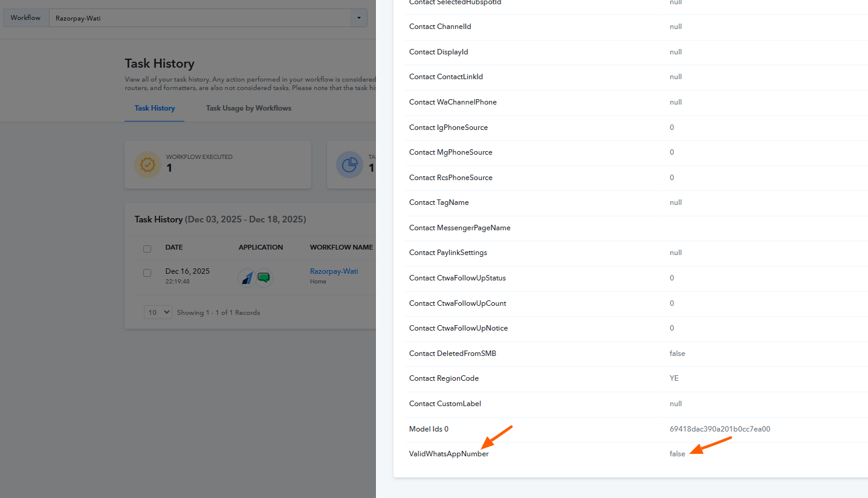This screenshot has height=498, width=868.
Task: Click the Wati green chat icon
Action: [x=264, y=277]
